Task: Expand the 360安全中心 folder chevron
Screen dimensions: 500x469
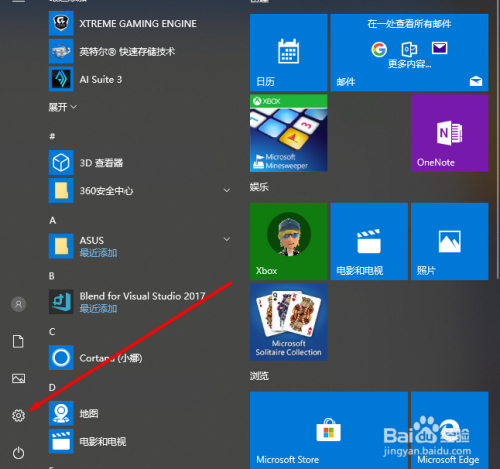Action: click(x=227, y=190)
